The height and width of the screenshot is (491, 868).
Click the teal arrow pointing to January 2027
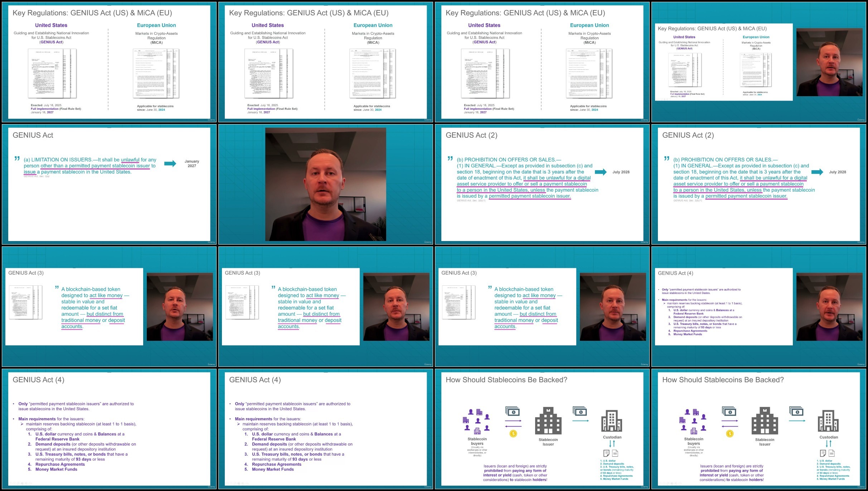click(x=170, y=163)
